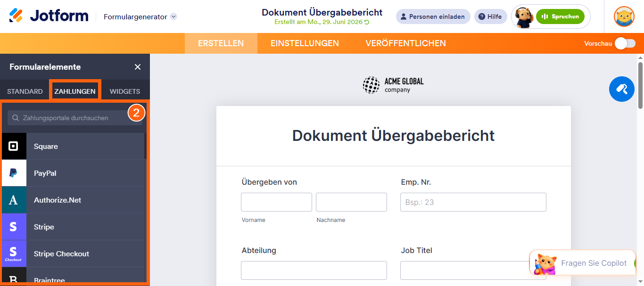The width and height of the screenshot is (644, 286).
Task: Click the Stripe logo icon
Action: pyautogui.click(x=13, y=227)
